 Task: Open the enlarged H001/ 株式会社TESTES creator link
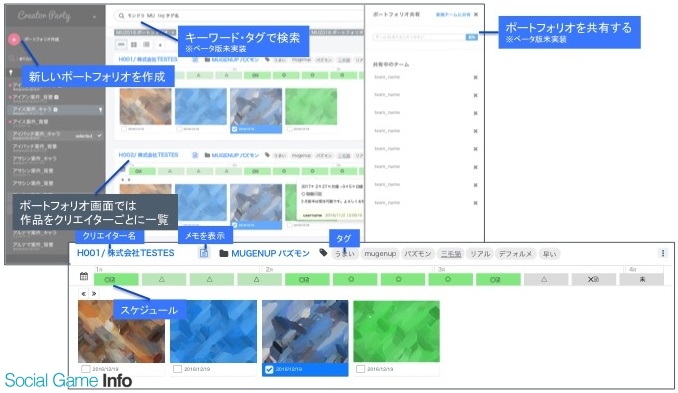click(125, 253)
